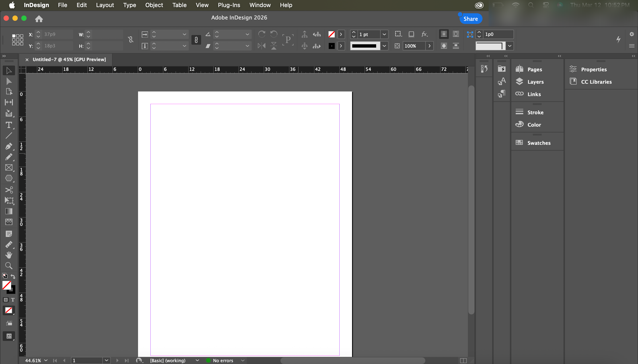Select the Type tool
This screenshot has height=364, width=638.
coord(9,125)
